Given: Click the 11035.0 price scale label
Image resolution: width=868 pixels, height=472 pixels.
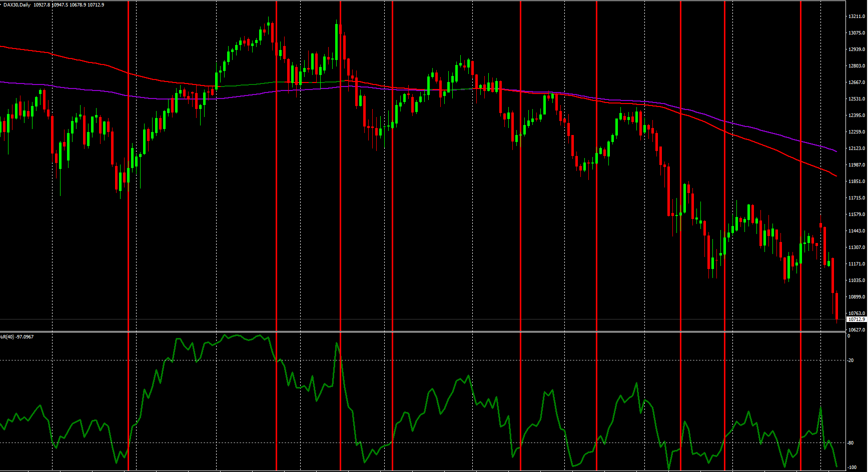Looking at the screenshot, I should tap(856, 280).
